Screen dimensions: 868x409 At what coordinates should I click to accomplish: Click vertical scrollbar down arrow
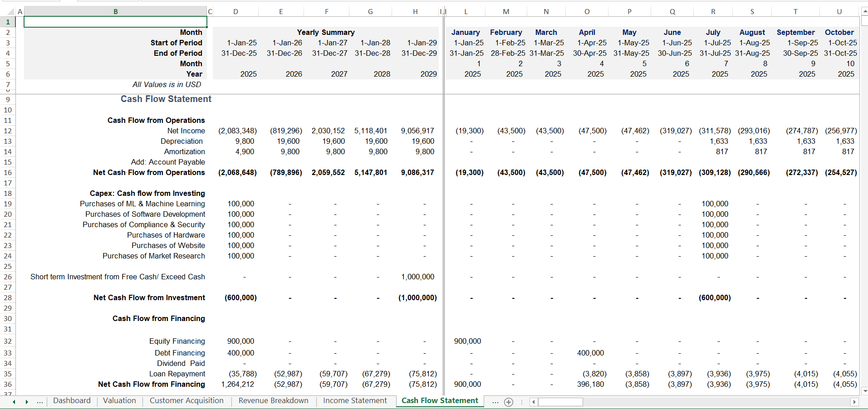point(864,391)
